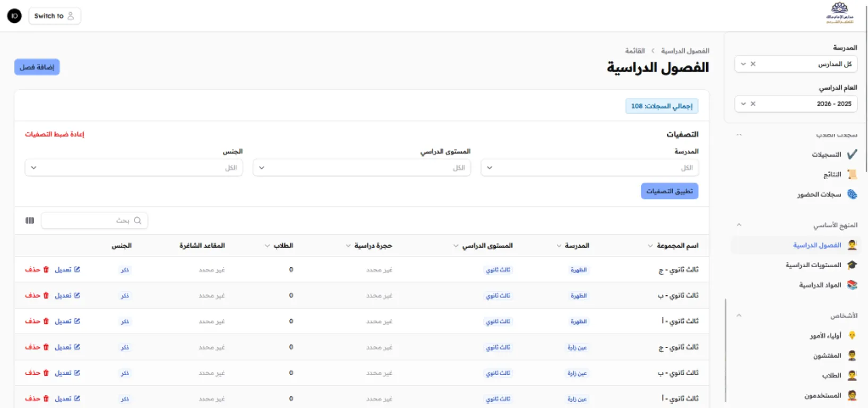The width and height of the screenshot is (868, 408).
Task: Clear the كل المدارس school selection
Action: pyautogui.click(x=753, y=64)
